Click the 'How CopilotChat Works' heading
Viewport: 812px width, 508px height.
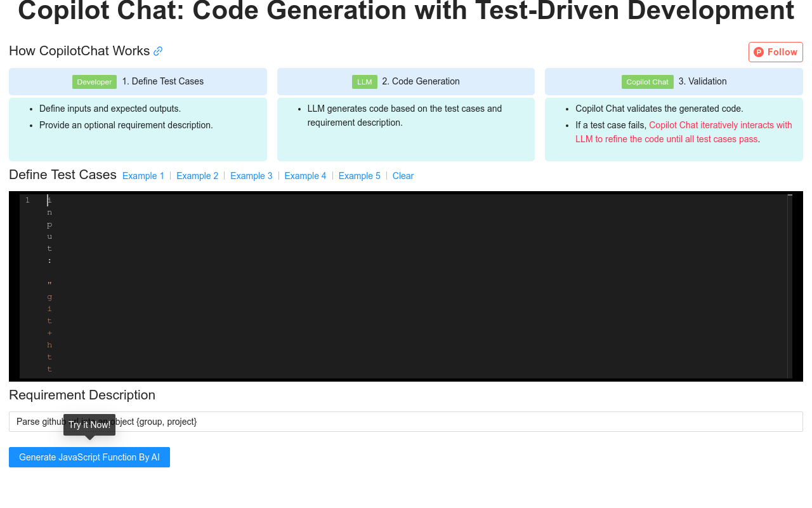coord(79,51)
